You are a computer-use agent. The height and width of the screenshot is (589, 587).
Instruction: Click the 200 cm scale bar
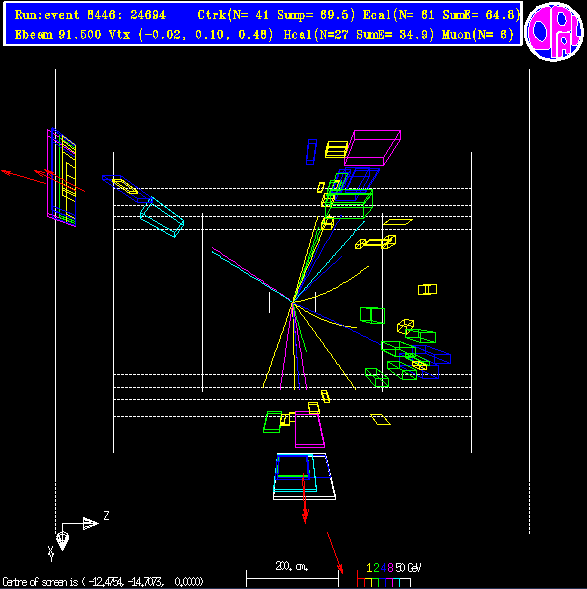click(292, 577)
